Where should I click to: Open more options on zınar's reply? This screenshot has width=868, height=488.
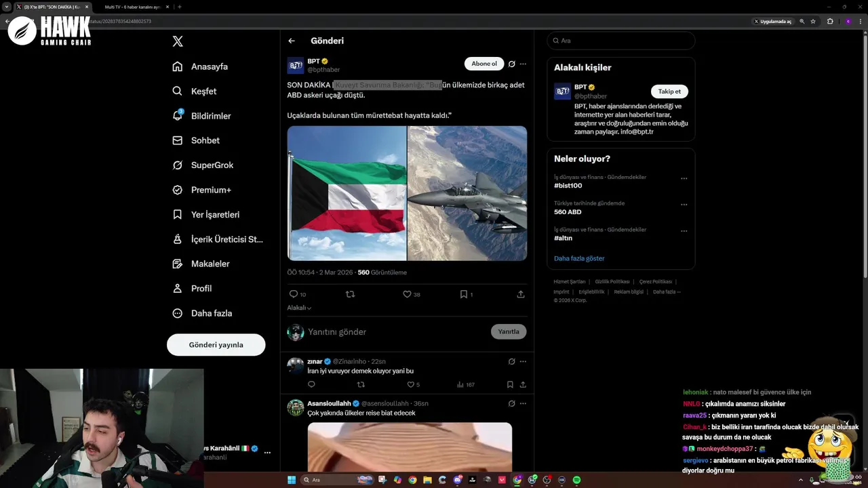(523, 361)
